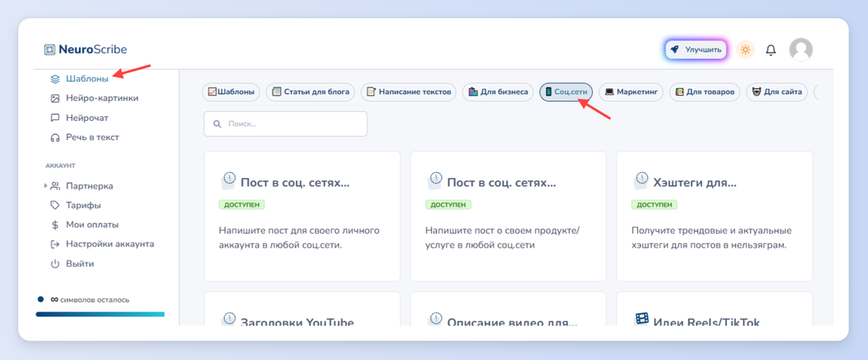Click Выйти to log out

80,264
